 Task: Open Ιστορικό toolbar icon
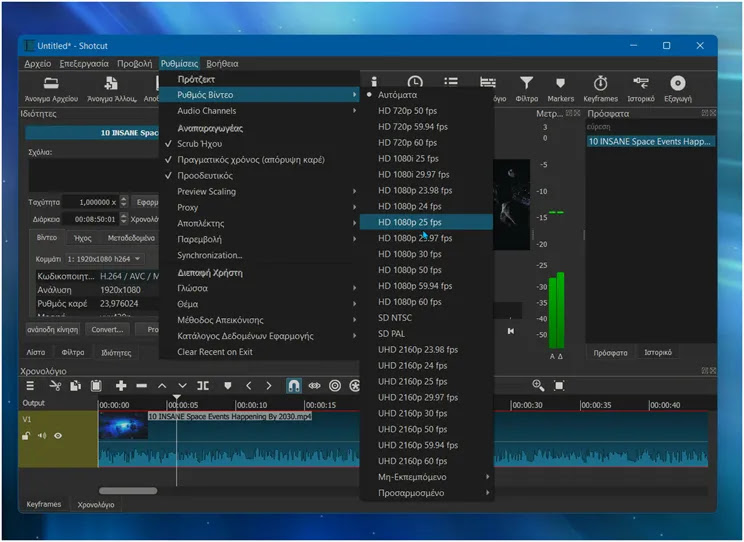641,89
